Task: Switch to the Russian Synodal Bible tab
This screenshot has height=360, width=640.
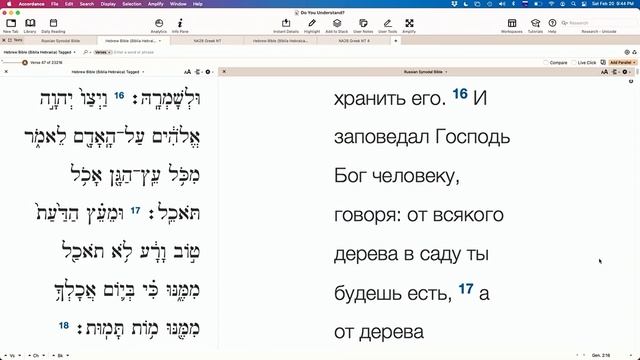Action: click(60, 41)
